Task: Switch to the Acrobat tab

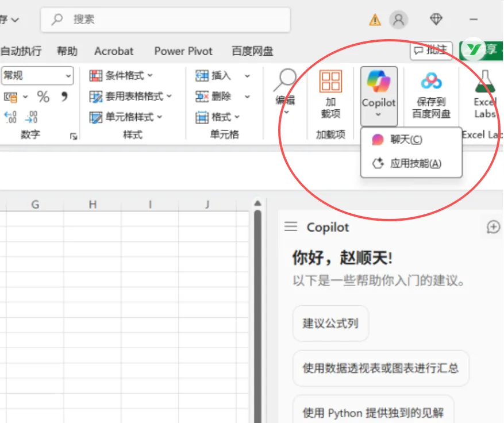Action: [x=114, y=51]
